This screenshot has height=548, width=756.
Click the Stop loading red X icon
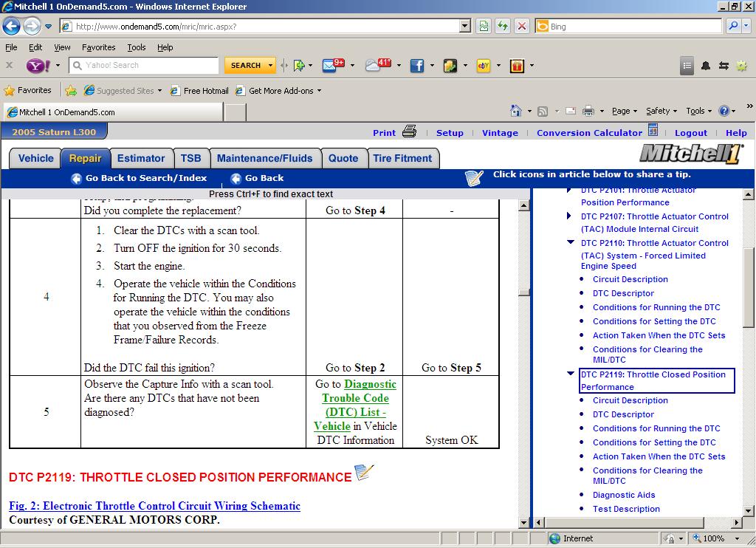[522, 26]
